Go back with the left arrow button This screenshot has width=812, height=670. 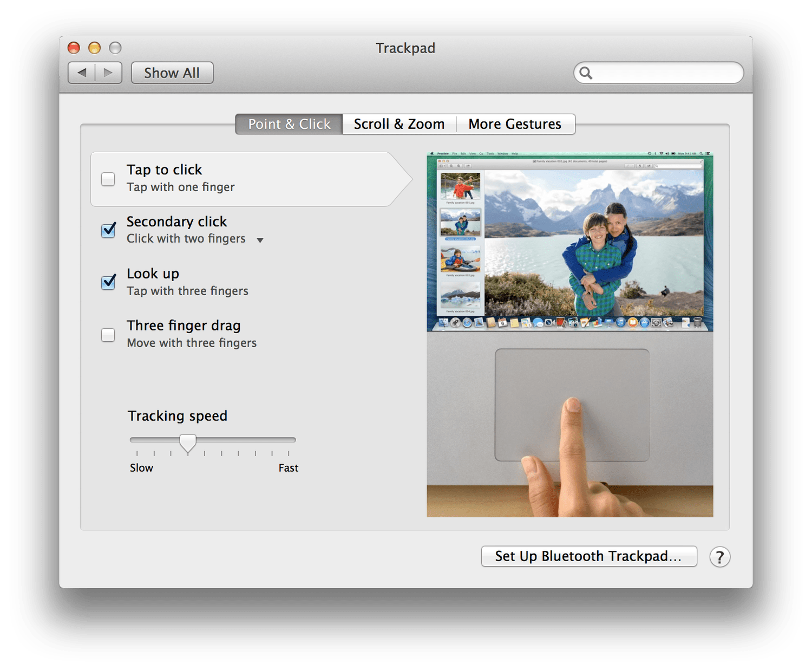click(82, 73)
